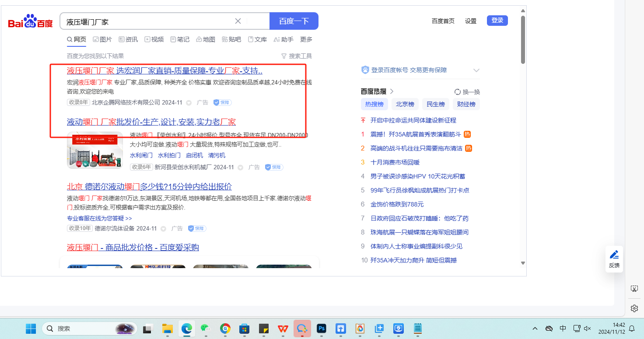Open 搜索工具 filter options
Viewport: 644px width, 339px height.
(x=297, y=56)
